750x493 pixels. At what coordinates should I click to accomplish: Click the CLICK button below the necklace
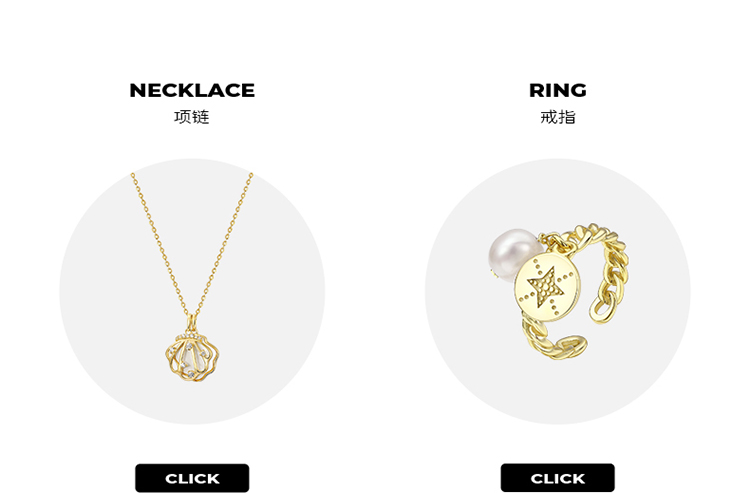tap(192, 478)
